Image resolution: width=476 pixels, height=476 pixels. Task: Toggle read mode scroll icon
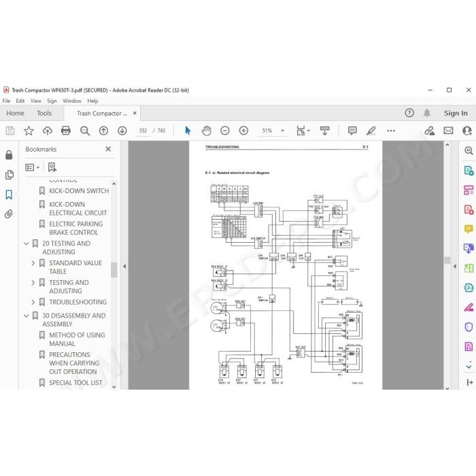(x=324, y=131)
